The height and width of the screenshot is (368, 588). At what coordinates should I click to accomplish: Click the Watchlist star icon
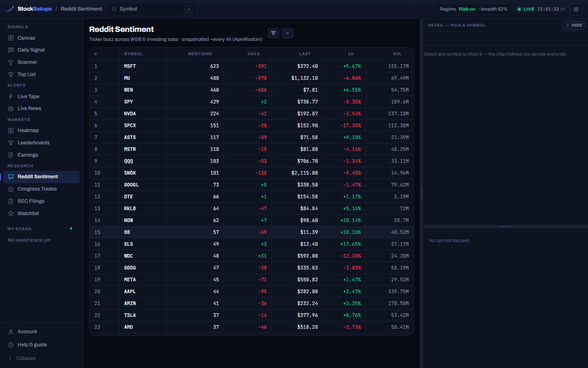11,213
